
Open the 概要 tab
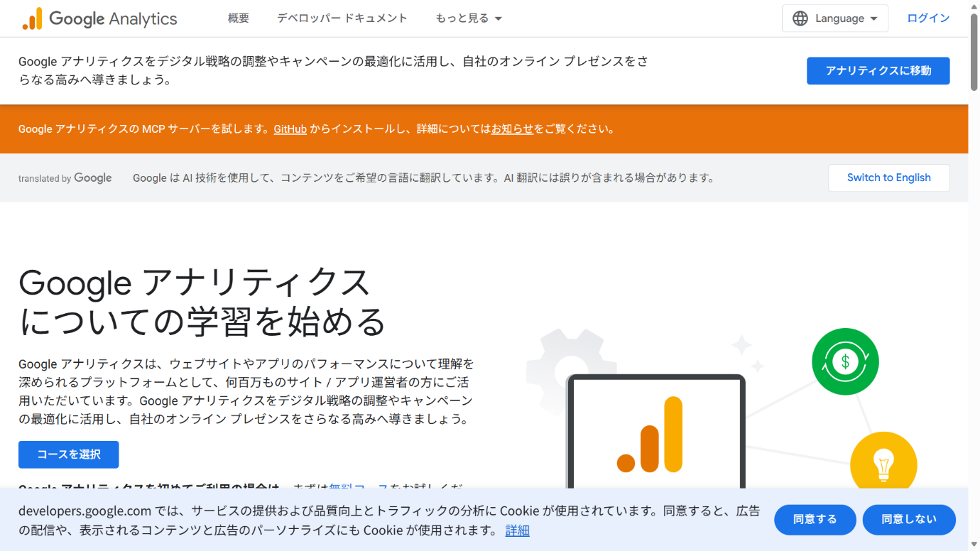coord(239,18)
